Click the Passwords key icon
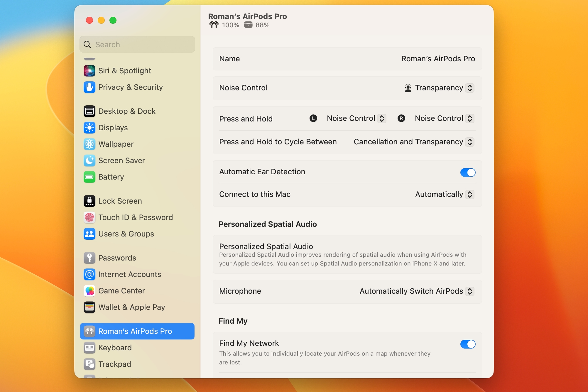Screen dimensions: 588x392 coord(89,258)
